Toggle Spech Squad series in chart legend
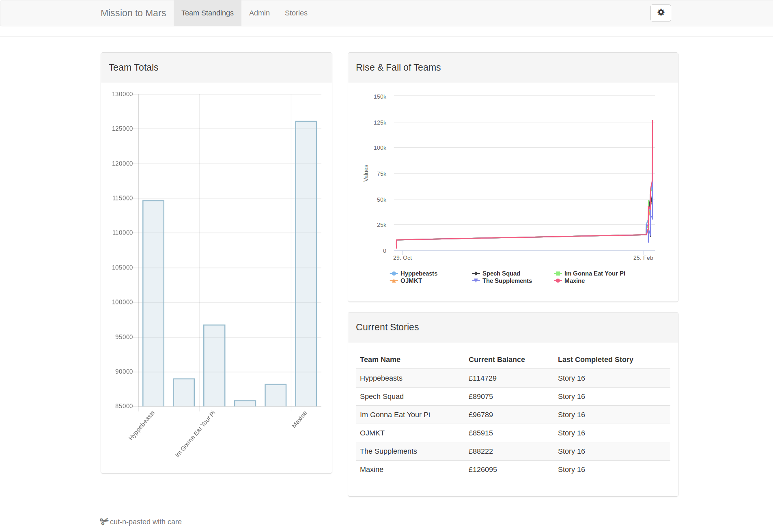Screen dimensions: 773x532 496,274
